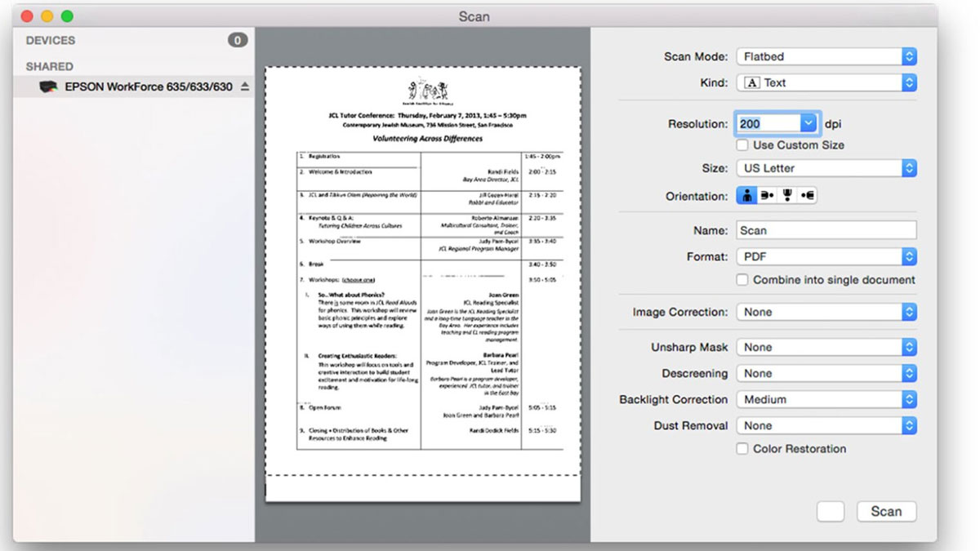
Task: Enable Use Custom Size checkbox
Action: tap(742, 145)
